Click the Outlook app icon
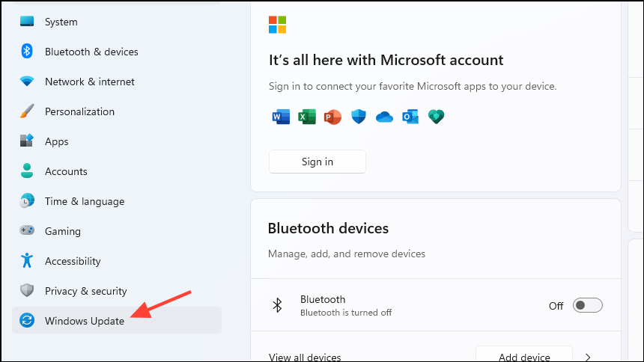The image size is (644, 362). [x=410, y=117]
